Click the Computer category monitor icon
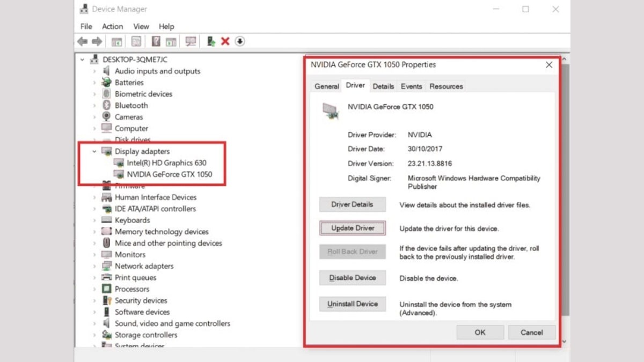Screen dimensions: 644x362 (x=106, y=128)
